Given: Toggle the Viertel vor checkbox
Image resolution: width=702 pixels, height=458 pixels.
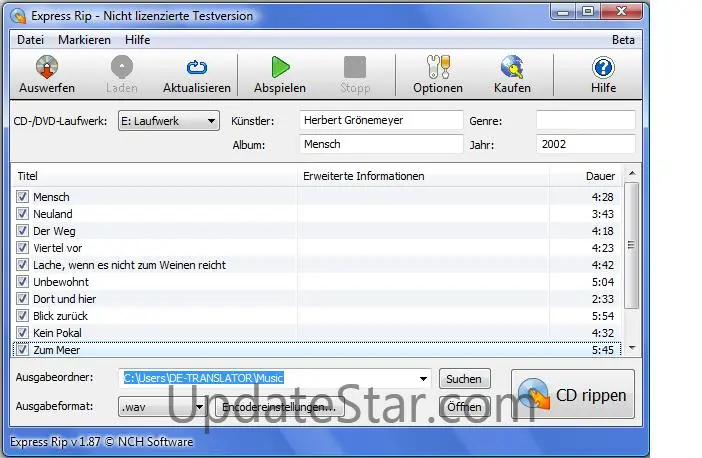Looking at the screenshot, I should click(22, 248).
